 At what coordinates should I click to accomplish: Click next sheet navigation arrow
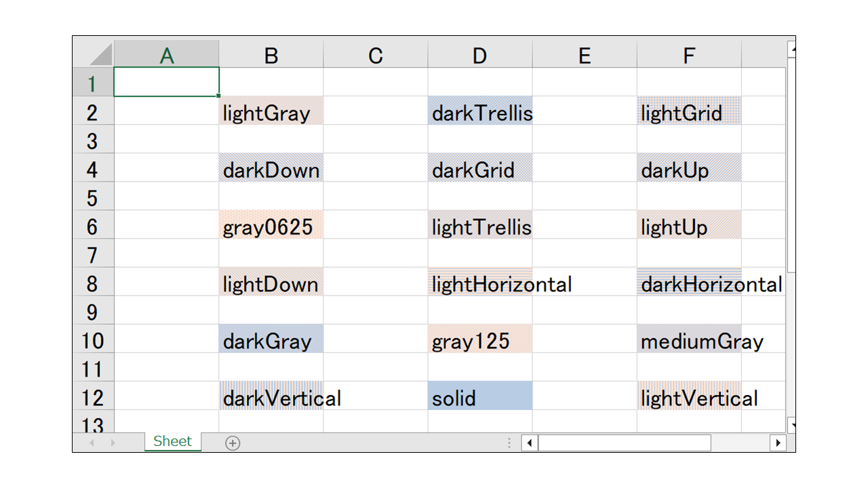point(113,443)
